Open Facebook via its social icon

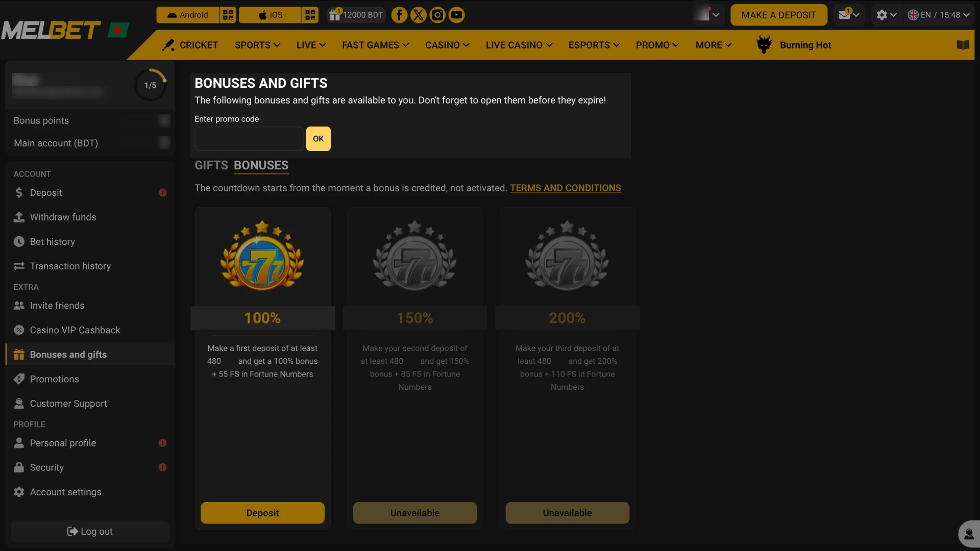(x=399, y=15)
